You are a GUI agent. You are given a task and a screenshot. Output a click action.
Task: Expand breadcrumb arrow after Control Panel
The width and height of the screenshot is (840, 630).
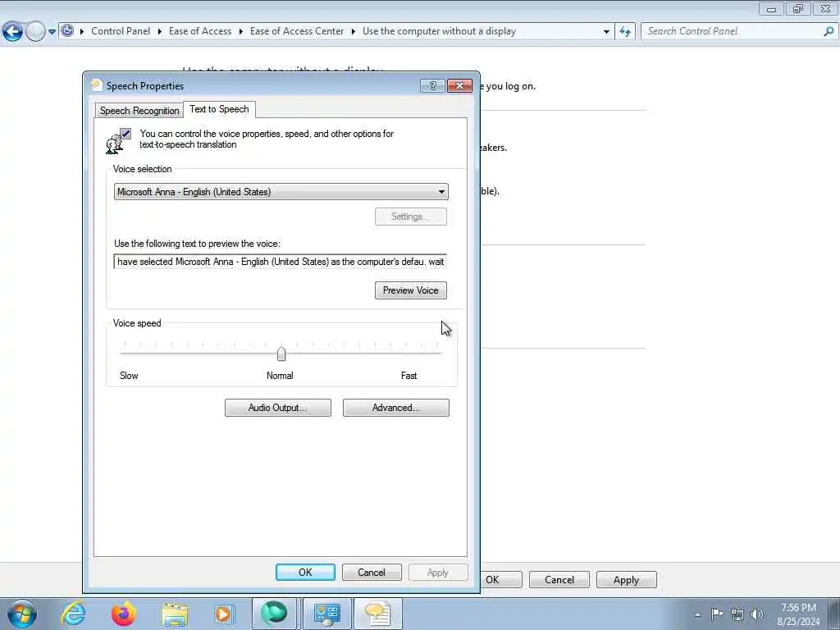click(160, 32)
